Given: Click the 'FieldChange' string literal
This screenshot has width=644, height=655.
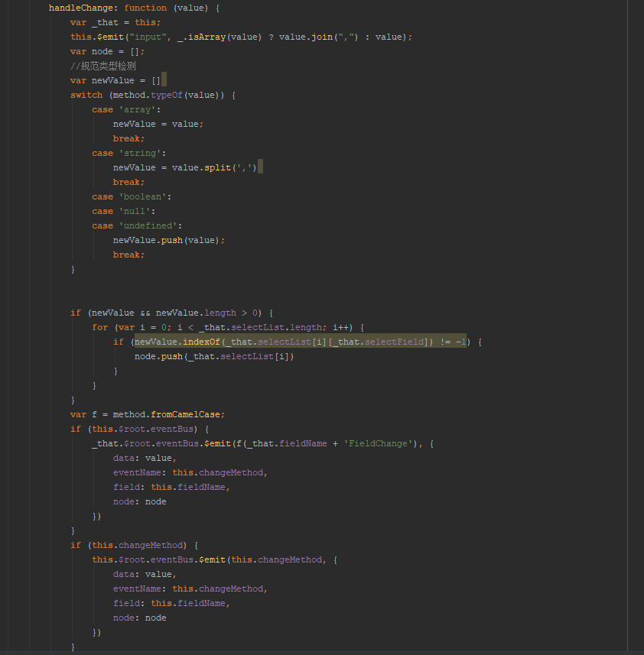Looking at the screenshot, I should point(378,443).
